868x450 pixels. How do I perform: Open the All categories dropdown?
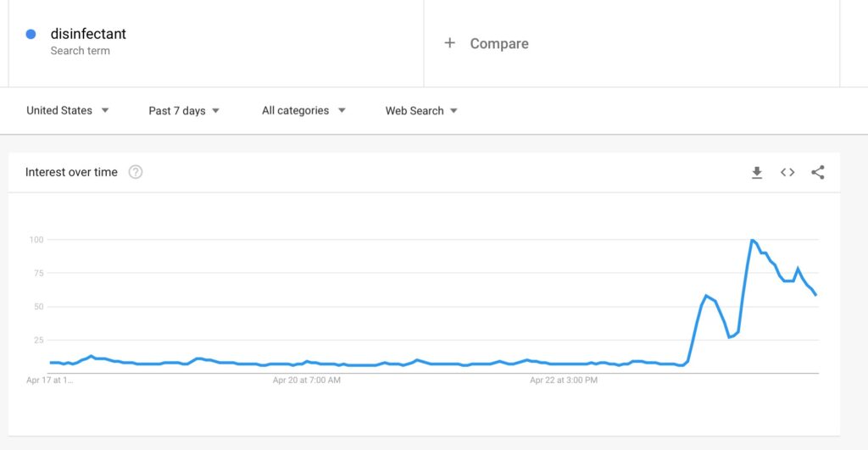(303, 111)
